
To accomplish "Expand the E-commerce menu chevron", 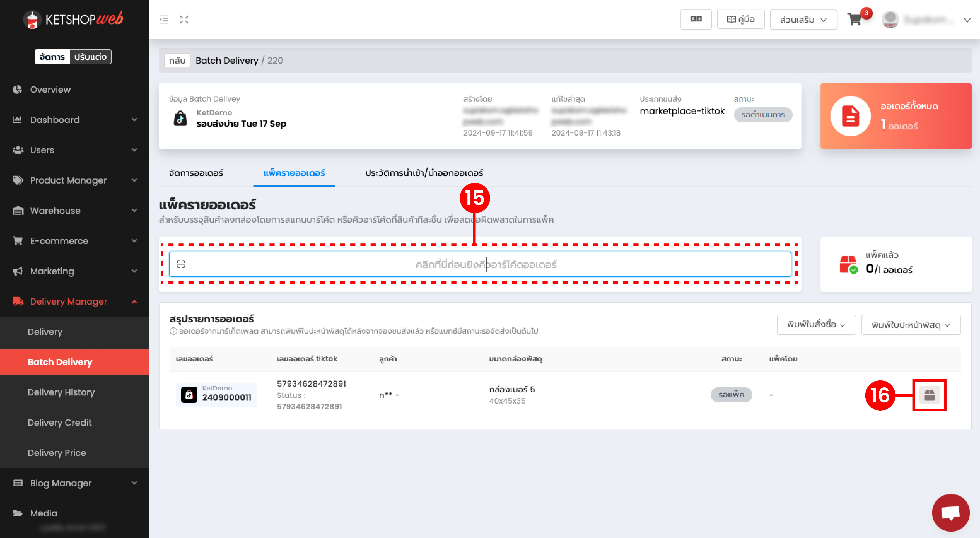I will pyautogui.click(x=134, y=240).
